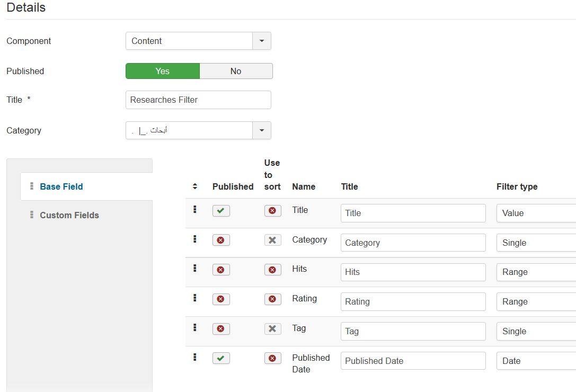576x392 pixels.
Task: Unpublish the Title field green check
Action: tap(221, 211)
